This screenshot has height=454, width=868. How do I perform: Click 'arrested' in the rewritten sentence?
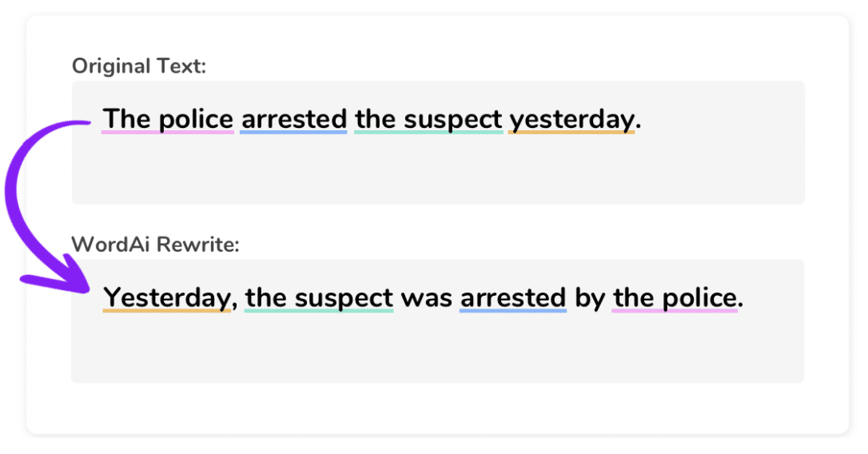(x=513, y=298)
